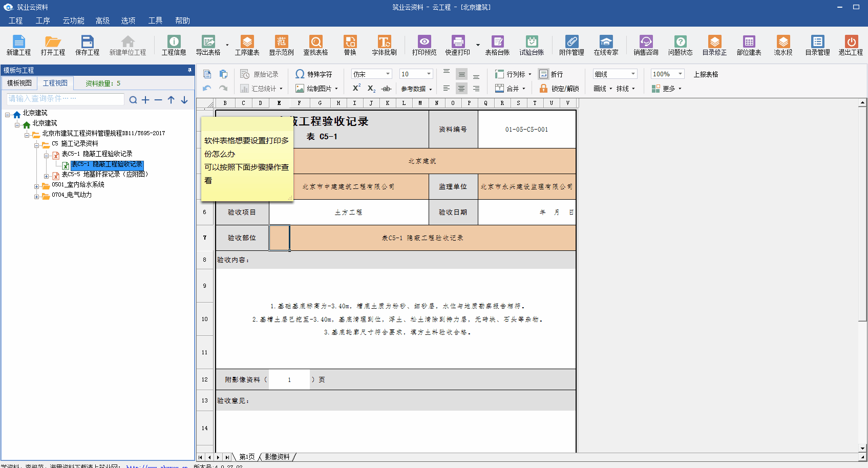The image size is (868, 468).
Task: Open the 仿宋 font name dropdown
Action: click(388, 74)
